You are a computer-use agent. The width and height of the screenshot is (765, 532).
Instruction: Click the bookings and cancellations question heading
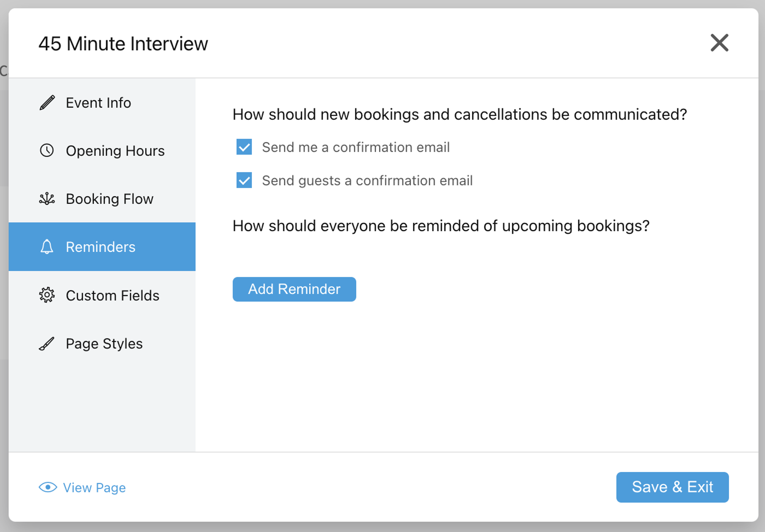coord(459,114)
